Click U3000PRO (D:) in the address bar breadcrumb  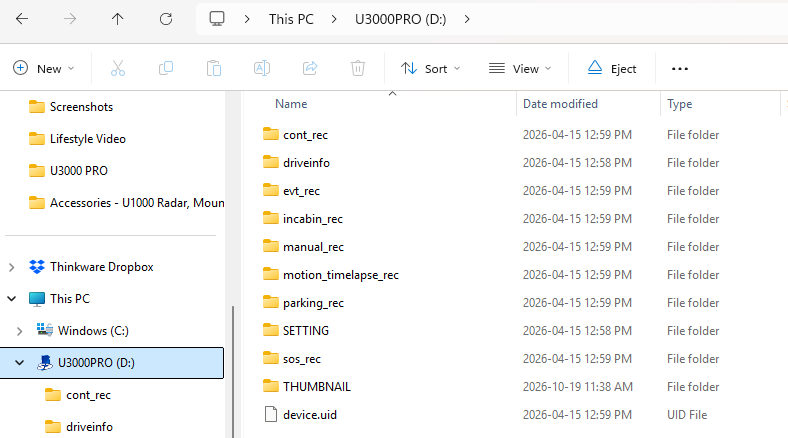point(401,19)
